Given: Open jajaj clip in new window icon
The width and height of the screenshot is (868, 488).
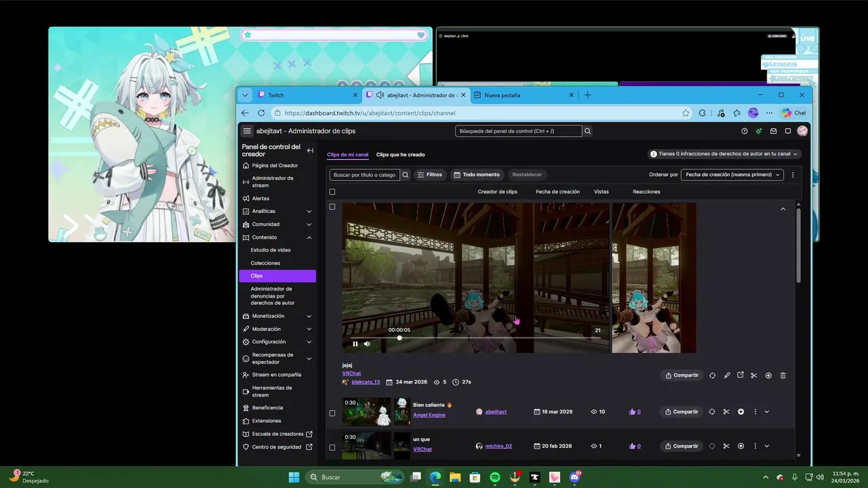Looking at the screenshot, I should point(741,375).
